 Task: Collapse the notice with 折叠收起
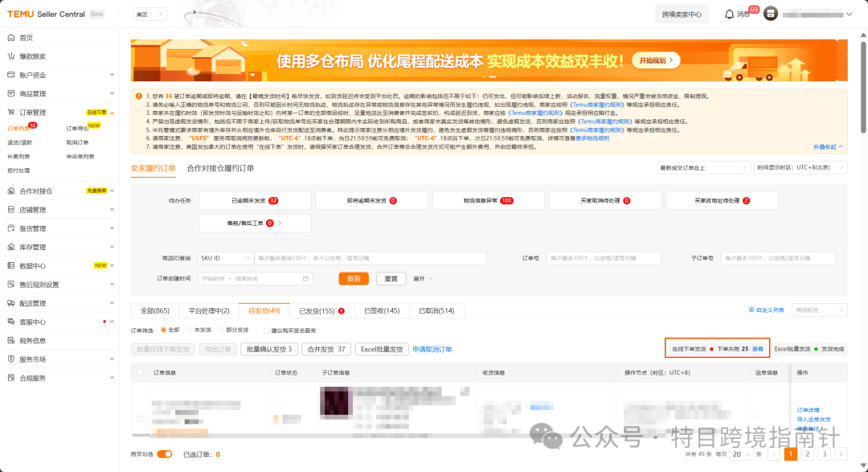click(828, 147)
